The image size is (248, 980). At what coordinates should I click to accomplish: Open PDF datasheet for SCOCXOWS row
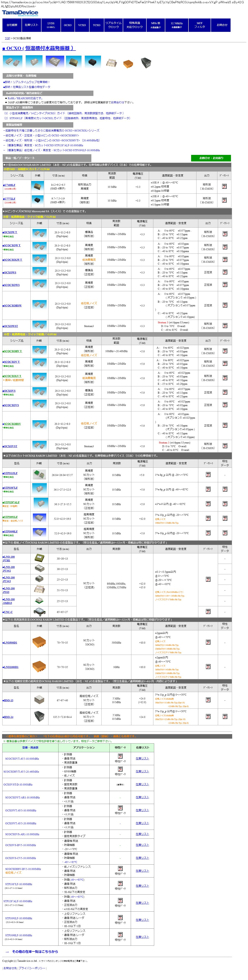pos(225,285)
